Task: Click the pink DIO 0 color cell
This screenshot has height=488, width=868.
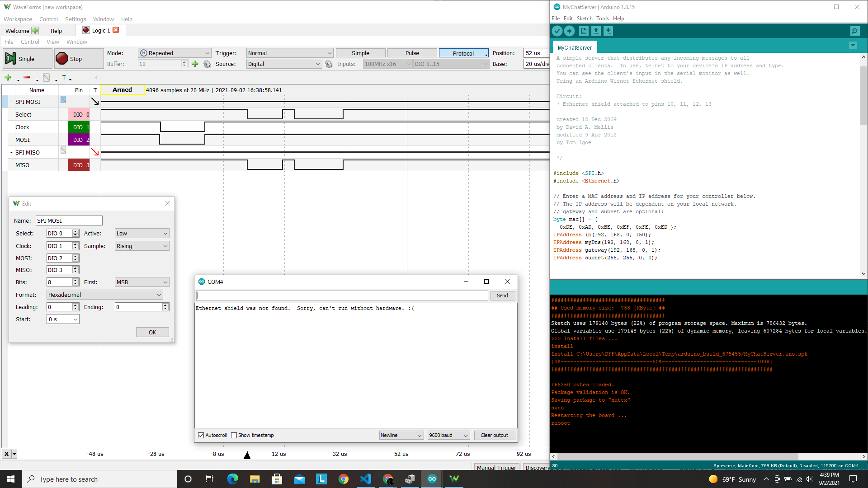Action: [x=79, y=114]
